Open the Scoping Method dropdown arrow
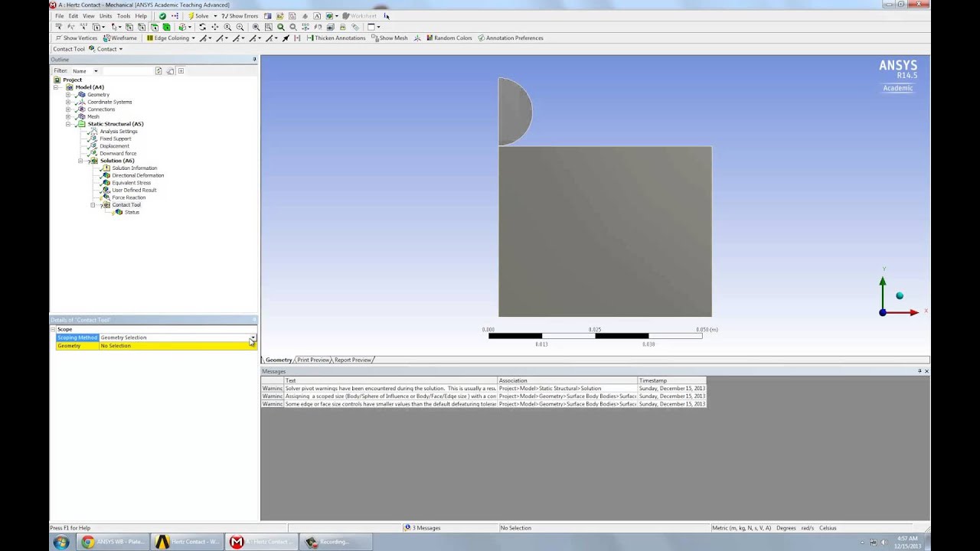980x551 pixels. [x=253, y=337]
